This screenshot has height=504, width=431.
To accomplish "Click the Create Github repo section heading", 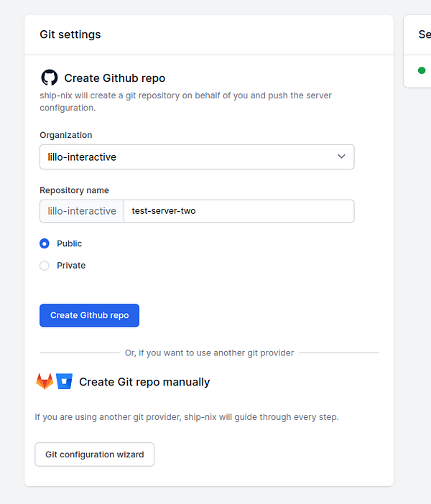I will pyautogui.click(x=115, y=78).
